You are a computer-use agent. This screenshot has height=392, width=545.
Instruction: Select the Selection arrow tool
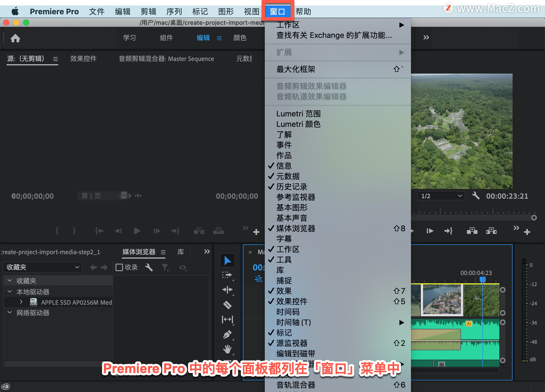[x=227, y=260]
